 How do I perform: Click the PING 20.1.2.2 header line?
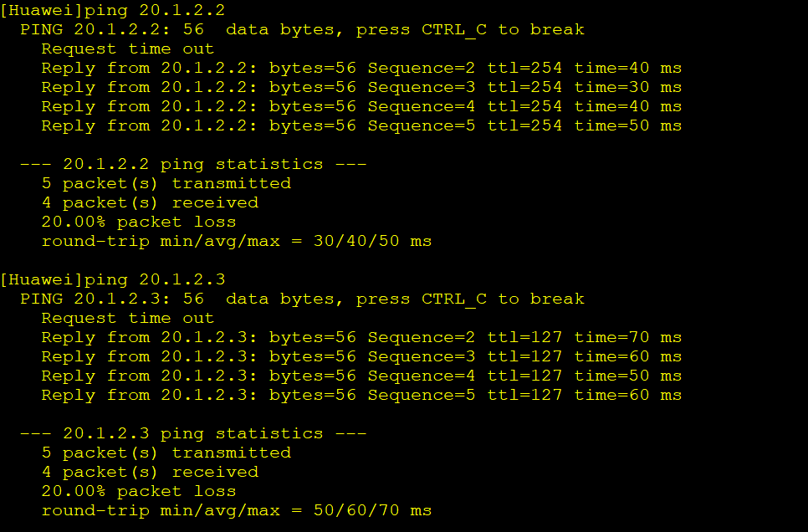point(303,29)
